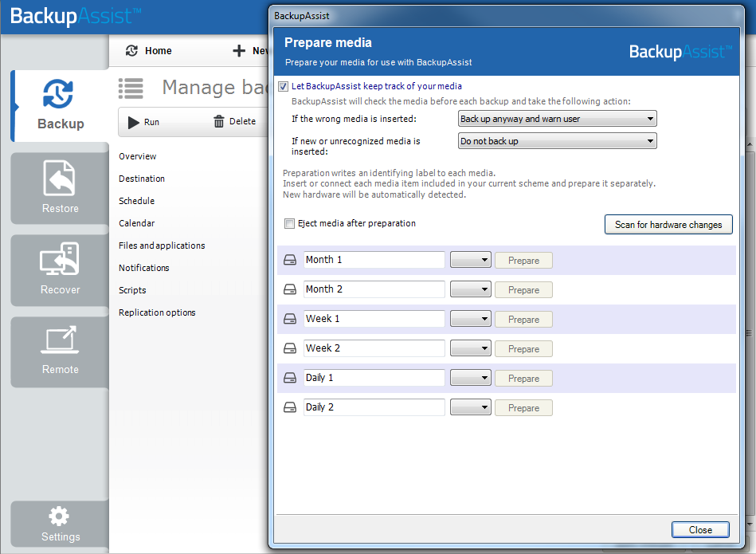
Task: Open the Remote sidebar icon
Action: 60,340
